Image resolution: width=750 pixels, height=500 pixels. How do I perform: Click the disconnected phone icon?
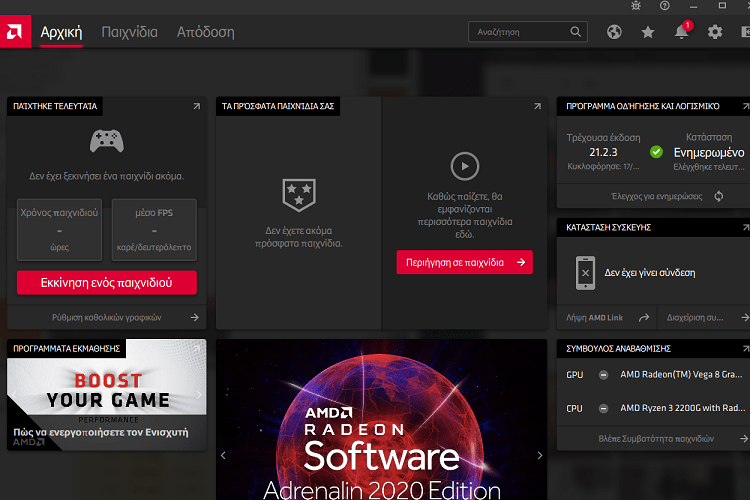[585, 273]
